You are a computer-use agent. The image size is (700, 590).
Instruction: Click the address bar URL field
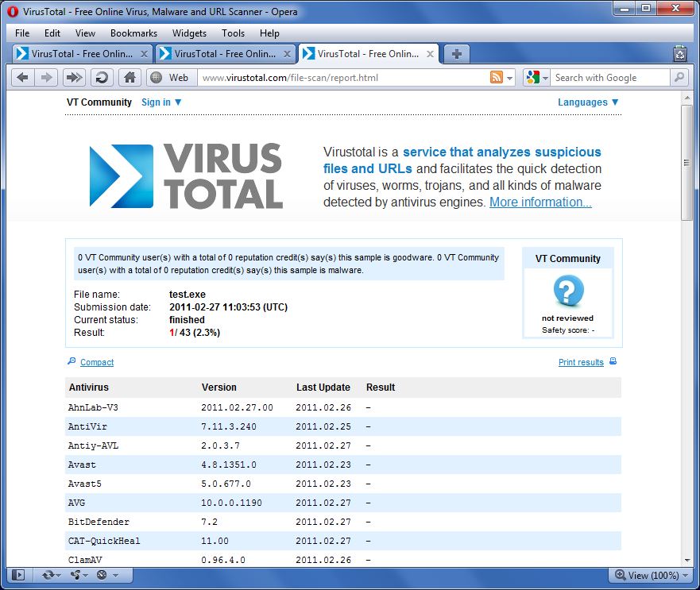[344, 78]
